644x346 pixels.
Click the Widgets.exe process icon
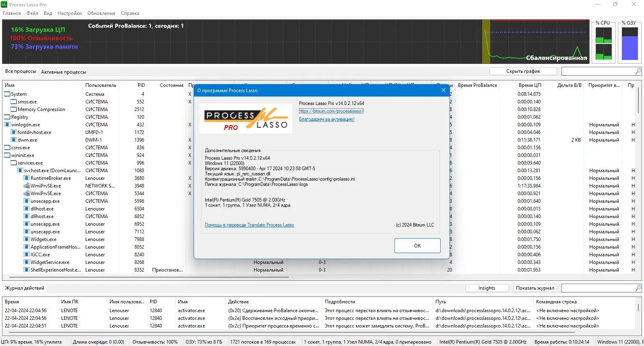(27, 239)
